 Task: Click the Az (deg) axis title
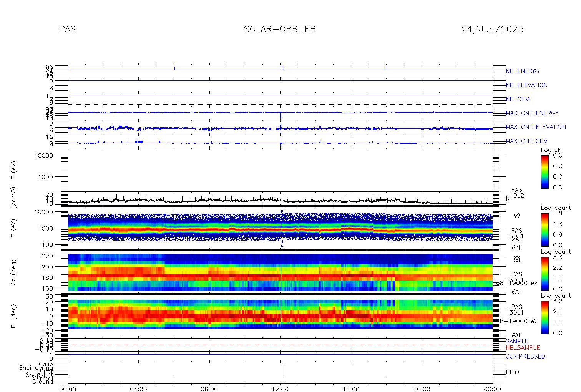coord(14,272)
